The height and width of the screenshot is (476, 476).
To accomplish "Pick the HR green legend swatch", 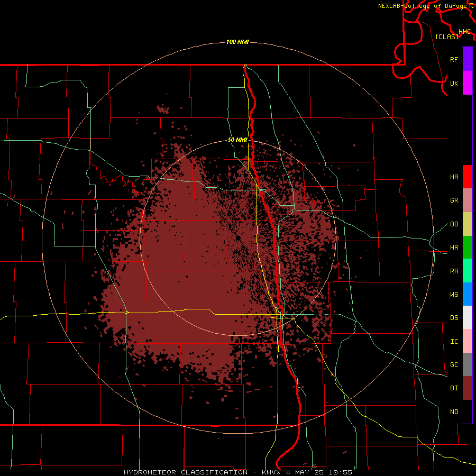I will click(467, 248).
